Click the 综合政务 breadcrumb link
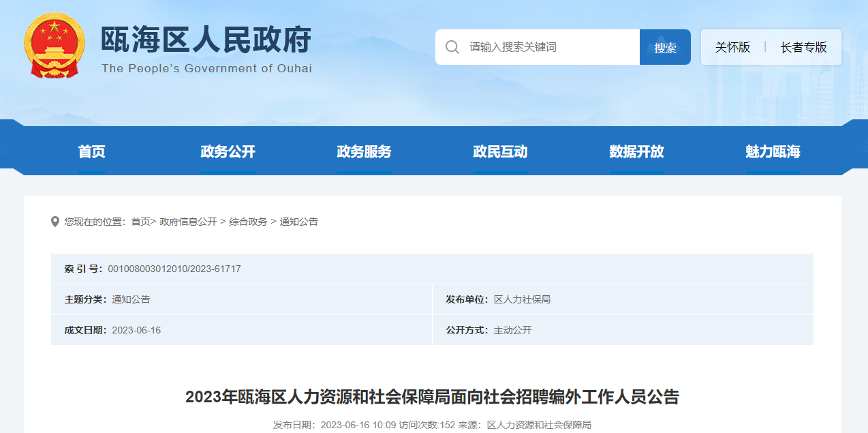This screenshot has width=868, height=433. point(248,222)
